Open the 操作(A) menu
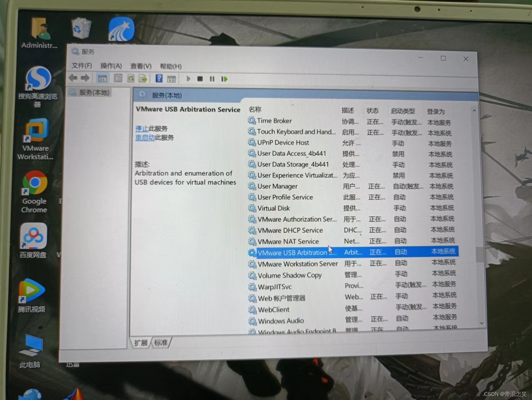Viewport: 532px width, 400px height. coord(111,66)
